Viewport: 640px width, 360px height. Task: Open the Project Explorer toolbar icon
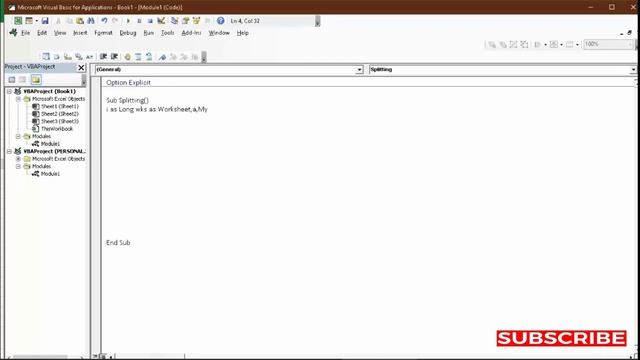[x=174, y=20]
